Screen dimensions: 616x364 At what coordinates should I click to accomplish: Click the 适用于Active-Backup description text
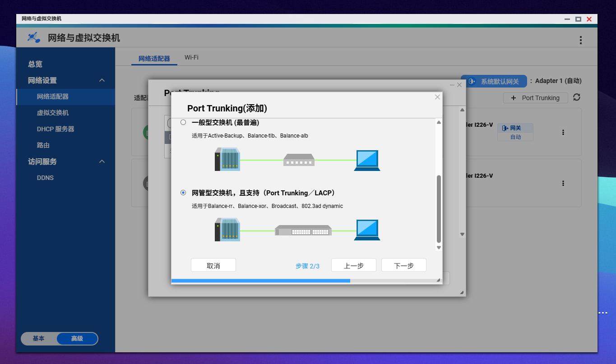[250, 136]
